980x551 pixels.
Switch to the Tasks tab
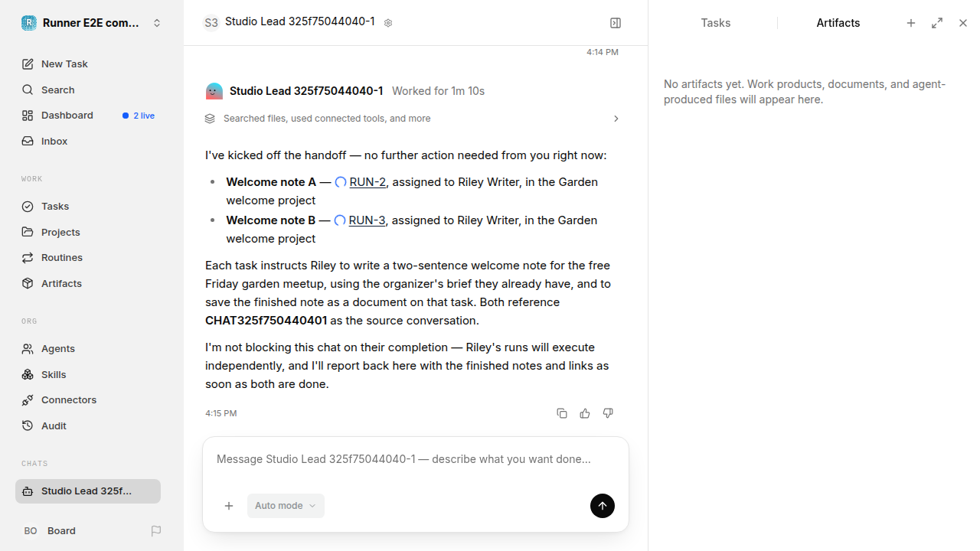(716, 23)
